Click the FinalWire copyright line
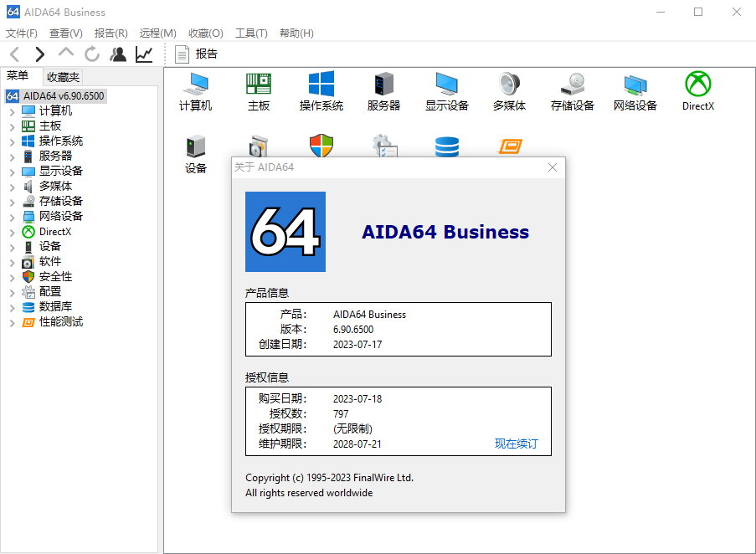This screenshot has height=554, width=756. click(x=329, y=477)
